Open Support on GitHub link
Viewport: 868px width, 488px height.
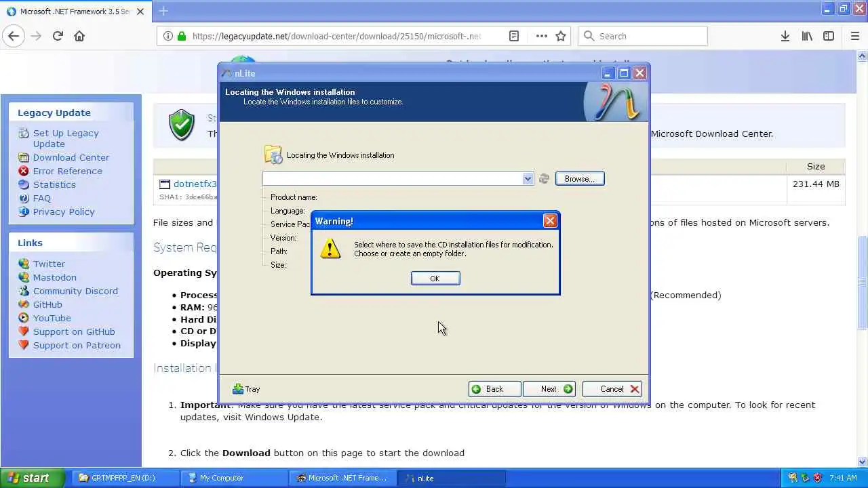(74, 331)
